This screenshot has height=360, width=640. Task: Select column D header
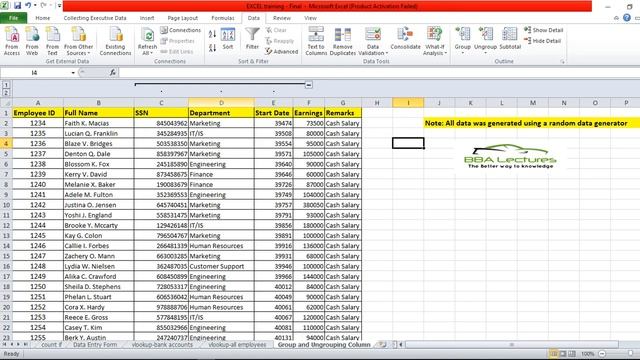point(221,103)
